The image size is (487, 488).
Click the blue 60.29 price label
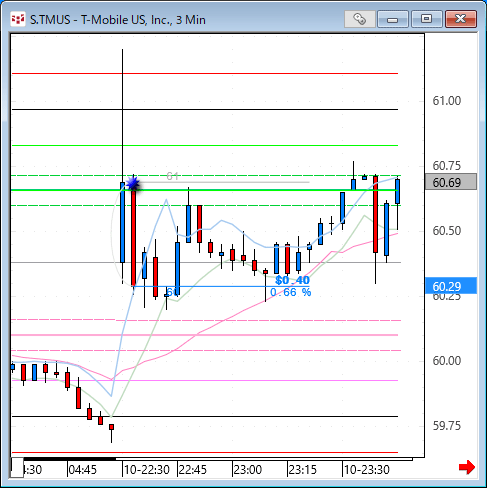click(x=451, y=286)
